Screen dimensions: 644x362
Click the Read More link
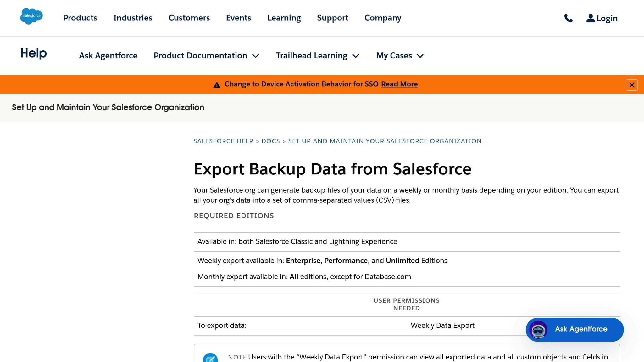click(x=399, y=84)
